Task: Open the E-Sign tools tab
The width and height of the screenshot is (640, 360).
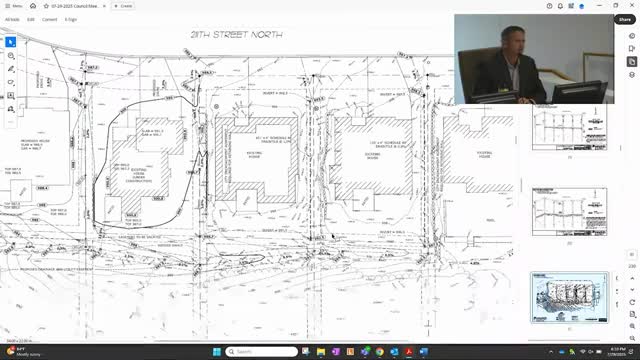Action: point(71,19)
